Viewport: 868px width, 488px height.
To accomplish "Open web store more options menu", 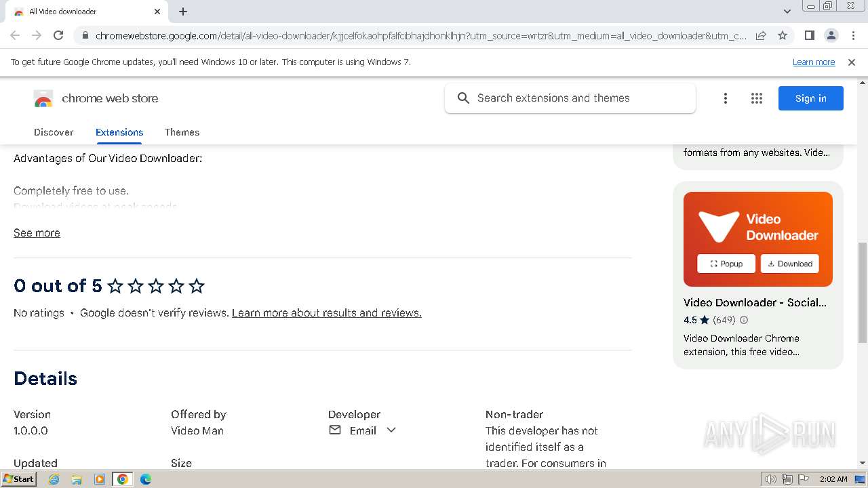I will coord(725,98).
